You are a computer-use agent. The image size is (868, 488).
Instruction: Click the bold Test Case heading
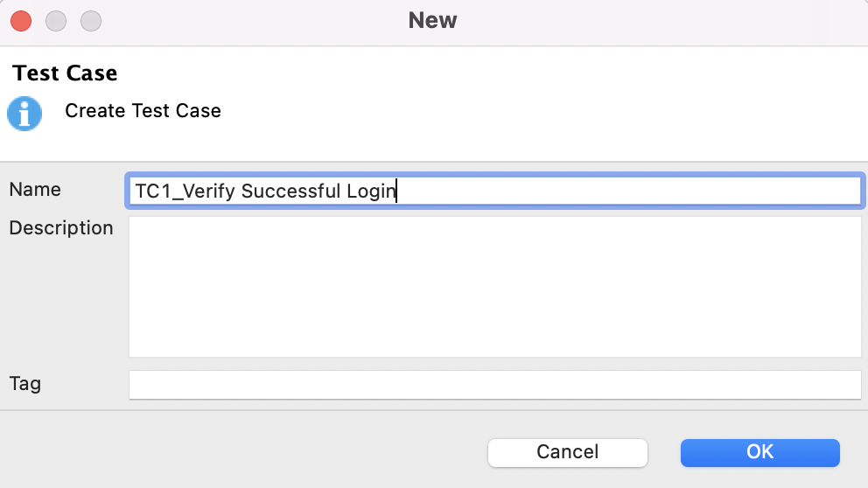coord(66,73)
